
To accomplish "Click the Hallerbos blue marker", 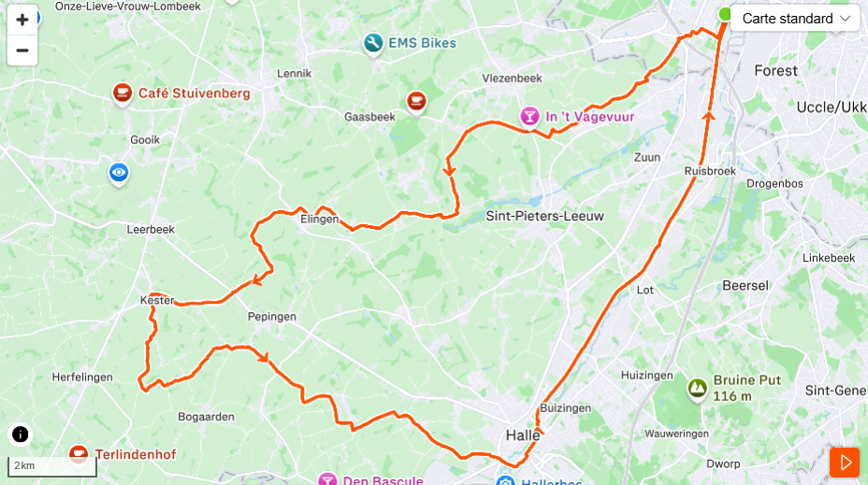I will point(505,480).
